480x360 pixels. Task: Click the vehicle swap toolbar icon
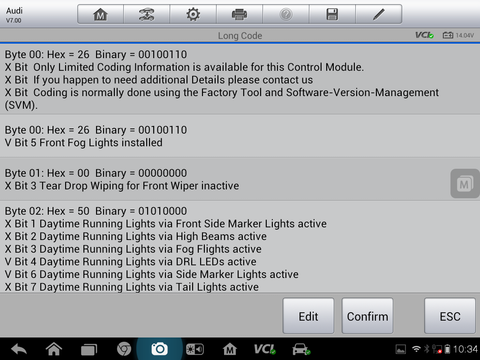click(147, 14)
